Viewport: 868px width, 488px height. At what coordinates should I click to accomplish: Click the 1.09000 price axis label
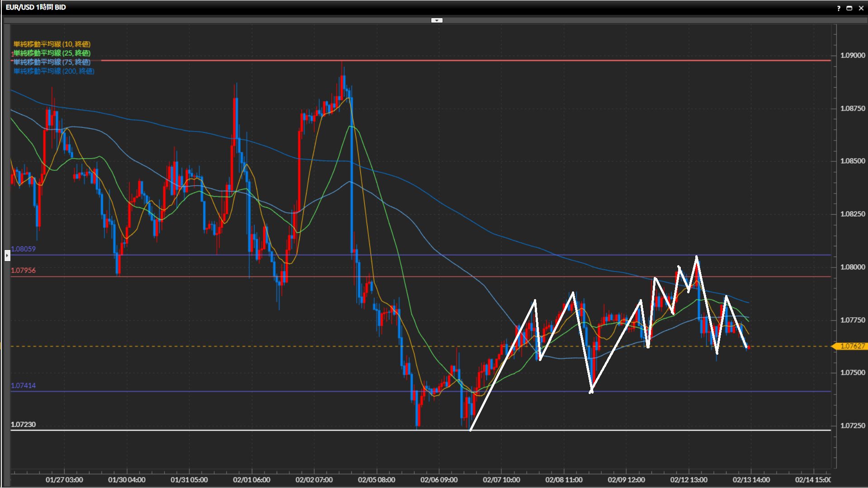(853, 55)
